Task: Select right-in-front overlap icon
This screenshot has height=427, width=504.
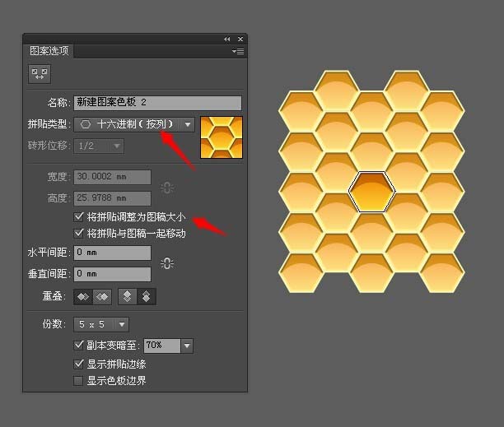Action: pos(102,297)
